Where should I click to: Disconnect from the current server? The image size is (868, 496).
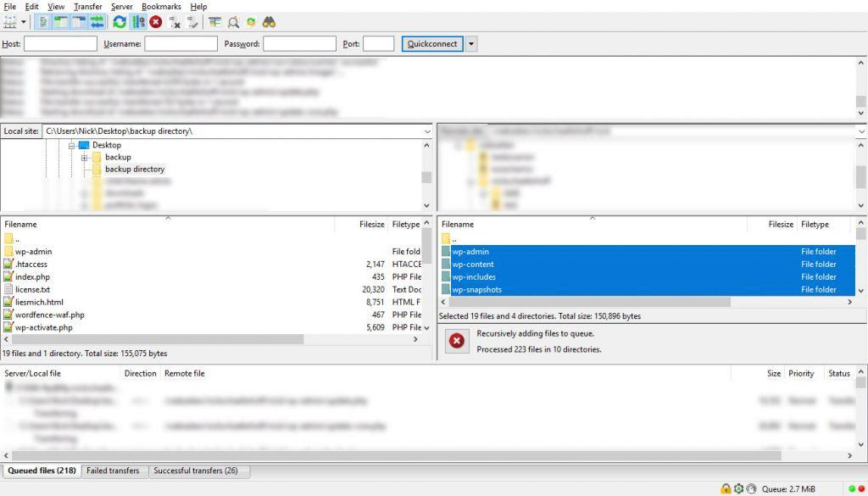(x=175, y=22)
